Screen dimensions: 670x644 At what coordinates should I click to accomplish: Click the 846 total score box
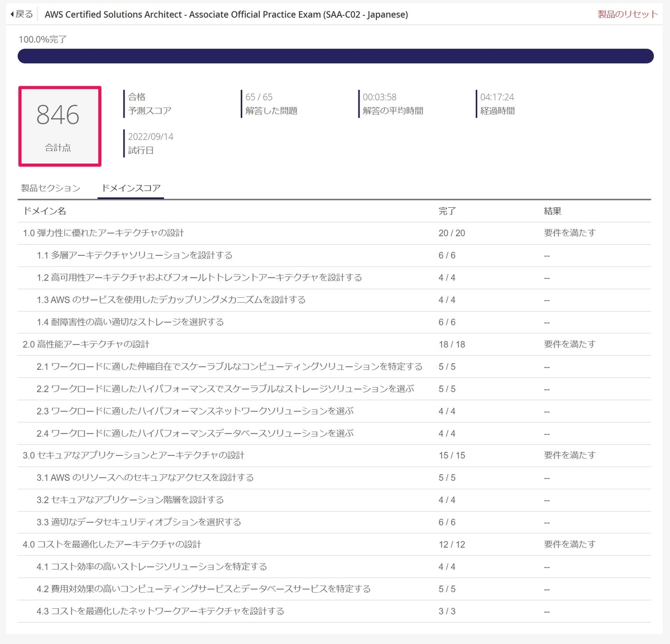(60, 126)
